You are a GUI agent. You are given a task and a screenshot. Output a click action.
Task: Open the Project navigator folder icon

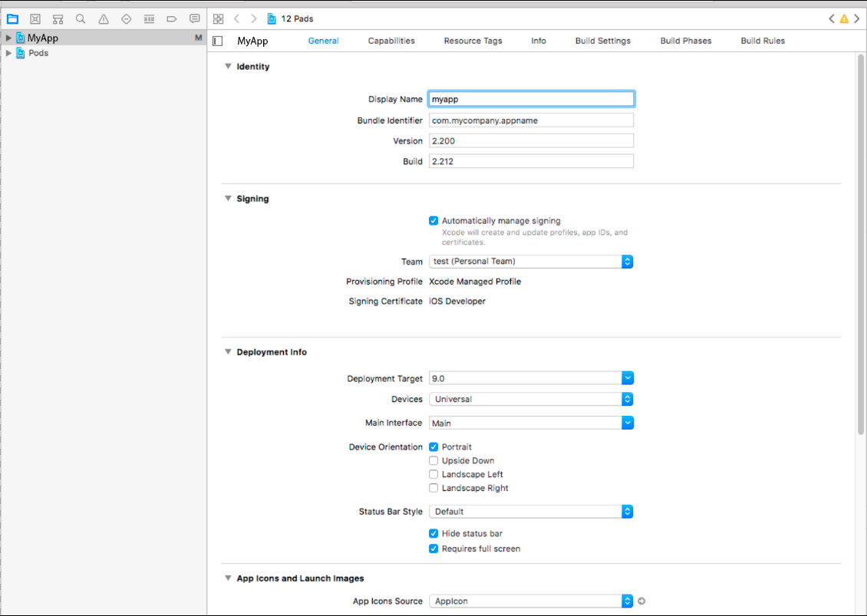[12, 18]
